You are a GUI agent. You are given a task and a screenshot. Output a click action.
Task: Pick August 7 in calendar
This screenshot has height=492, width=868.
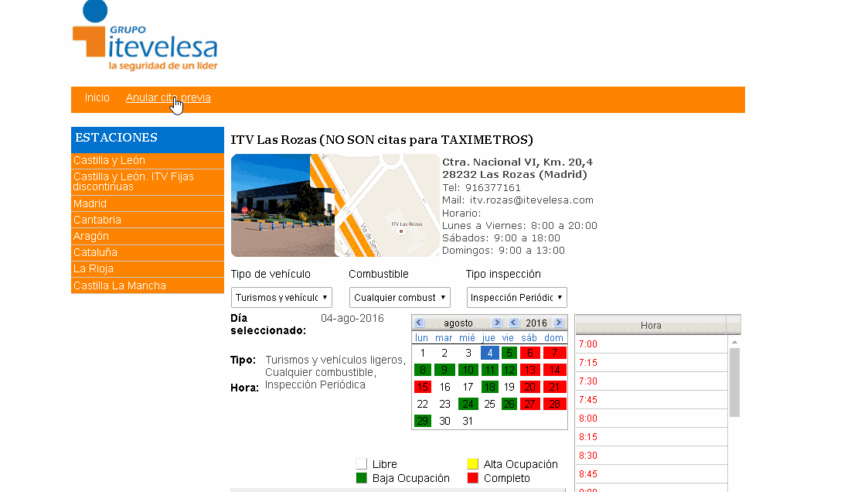click(x=555, y=353)
